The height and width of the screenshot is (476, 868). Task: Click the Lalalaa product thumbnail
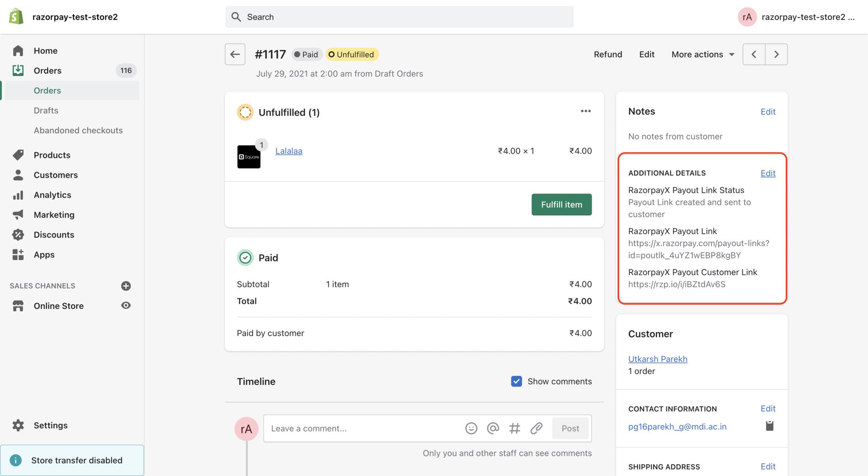[249, 157]
